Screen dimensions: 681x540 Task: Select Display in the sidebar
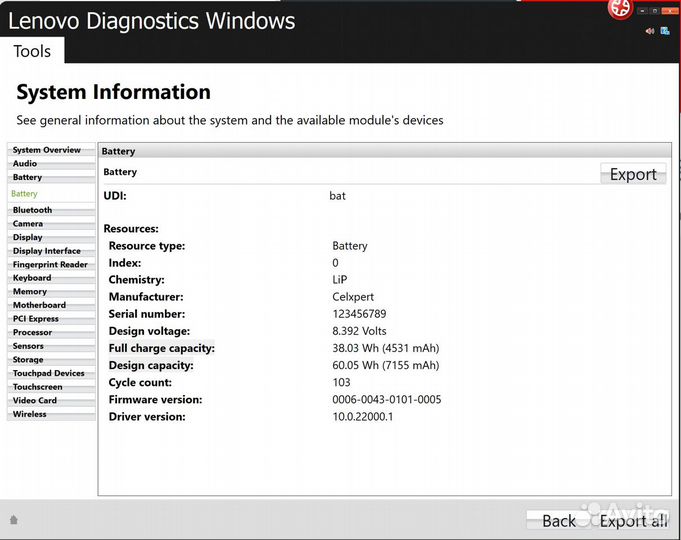(x=51, y=237)
